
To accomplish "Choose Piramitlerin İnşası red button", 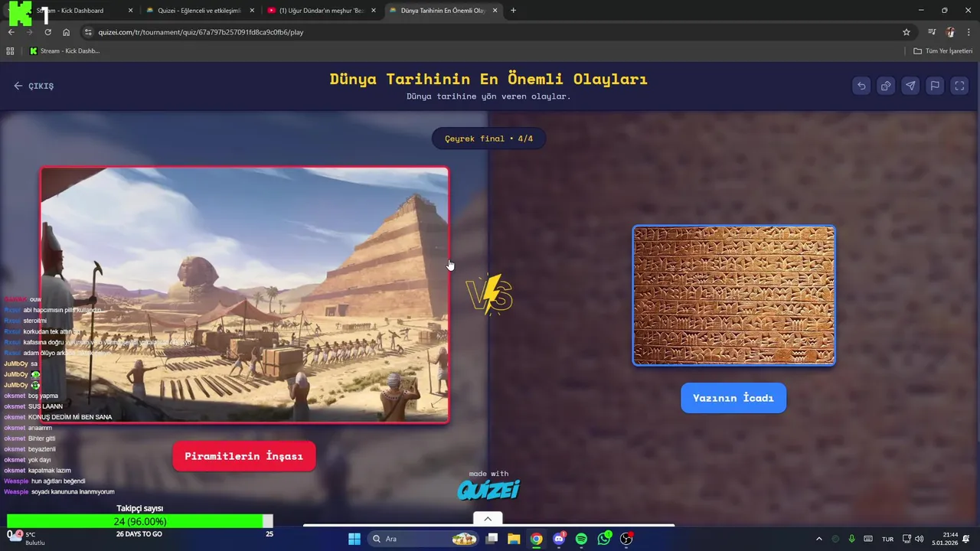I will (243, 456).
